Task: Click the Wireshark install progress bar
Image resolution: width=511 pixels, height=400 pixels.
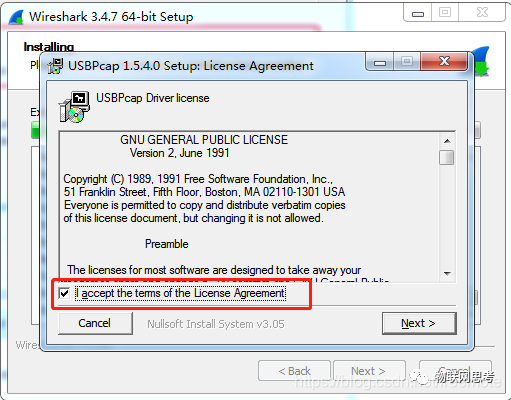Action: [35, 130]
